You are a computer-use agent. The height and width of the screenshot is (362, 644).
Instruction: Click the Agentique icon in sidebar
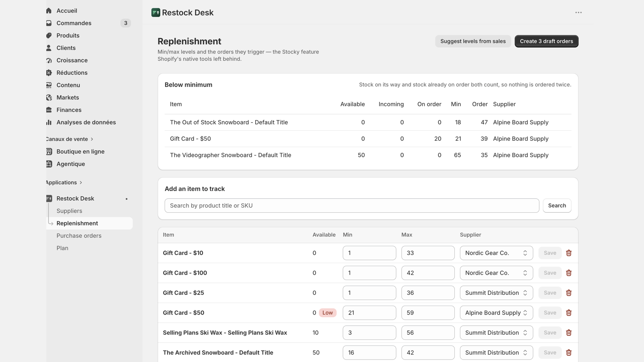[x=49, y=164]
